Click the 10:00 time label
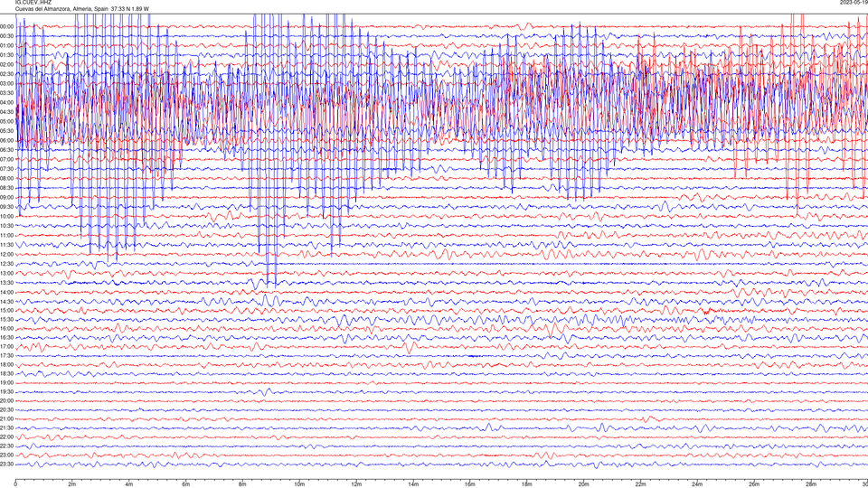The image size is (868, 488). pyautogui.click(x=6, y=216)
